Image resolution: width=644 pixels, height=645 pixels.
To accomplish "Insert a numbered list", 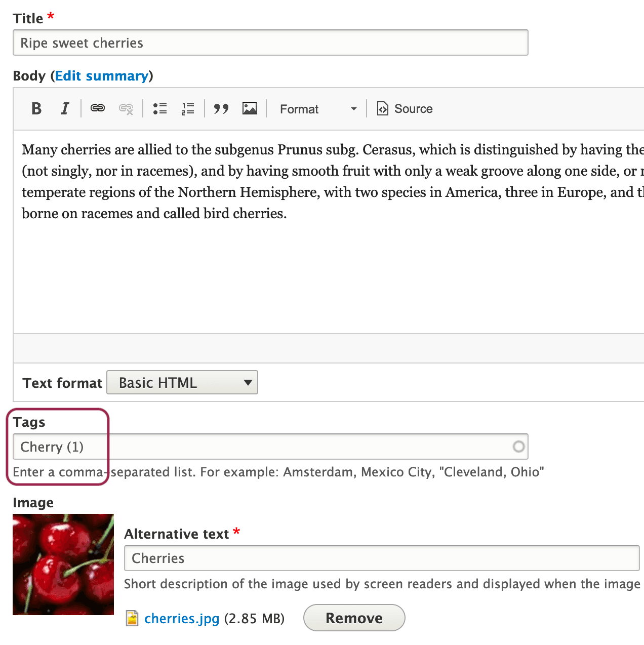I will click(188, 109).
